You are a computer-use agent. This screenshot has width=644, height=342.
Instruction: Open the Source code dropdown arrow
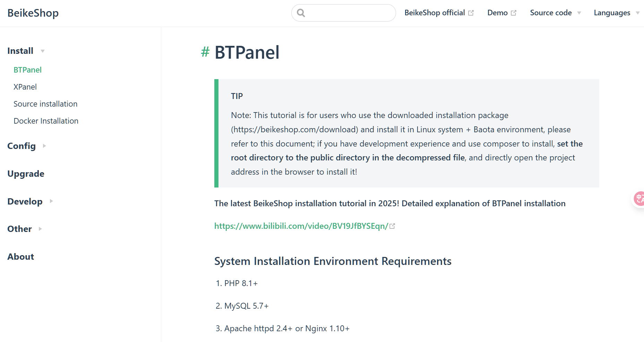coord(579,13)
